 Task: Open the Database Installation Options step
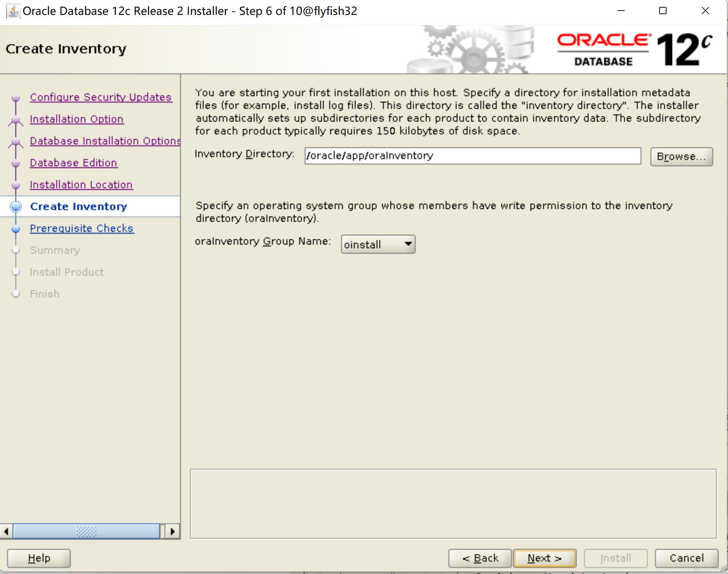point(105,141)
